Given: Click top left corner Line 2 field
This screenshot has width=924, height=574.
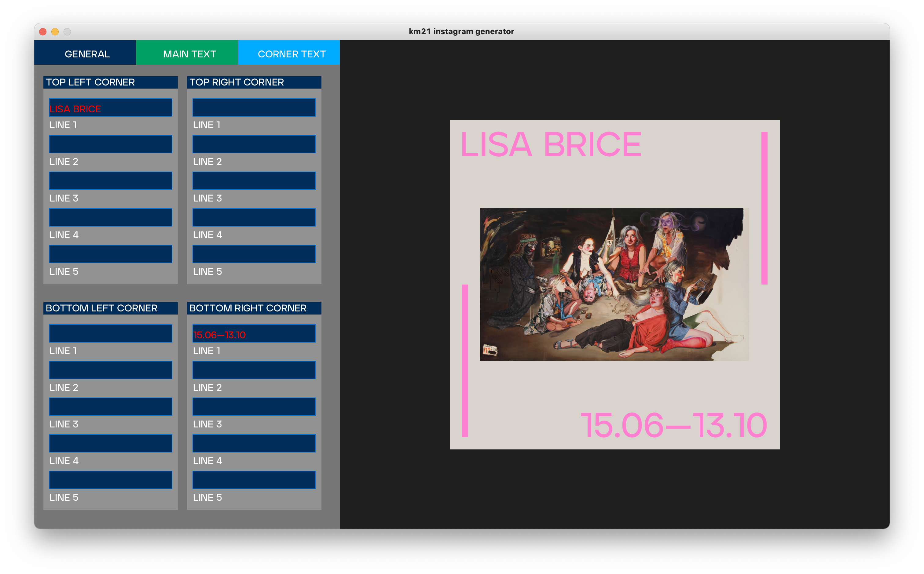Looking at the screenshot, I should point(111,144).
